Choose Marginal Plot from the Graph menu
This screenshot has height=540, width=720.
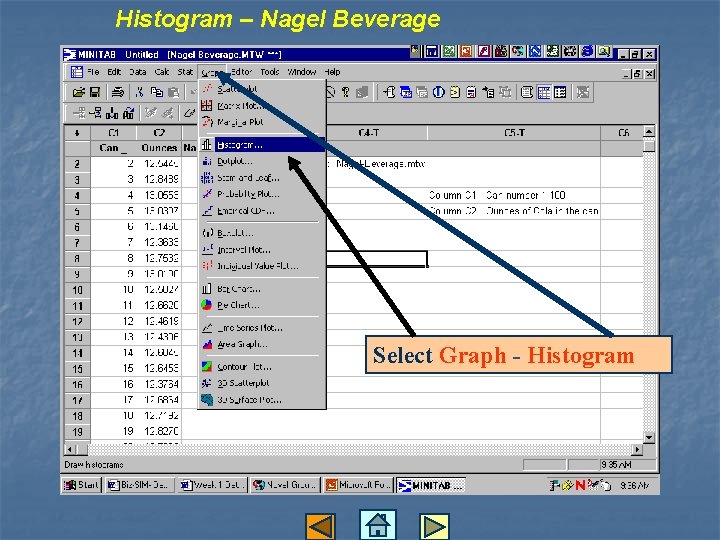pos(262,122)
